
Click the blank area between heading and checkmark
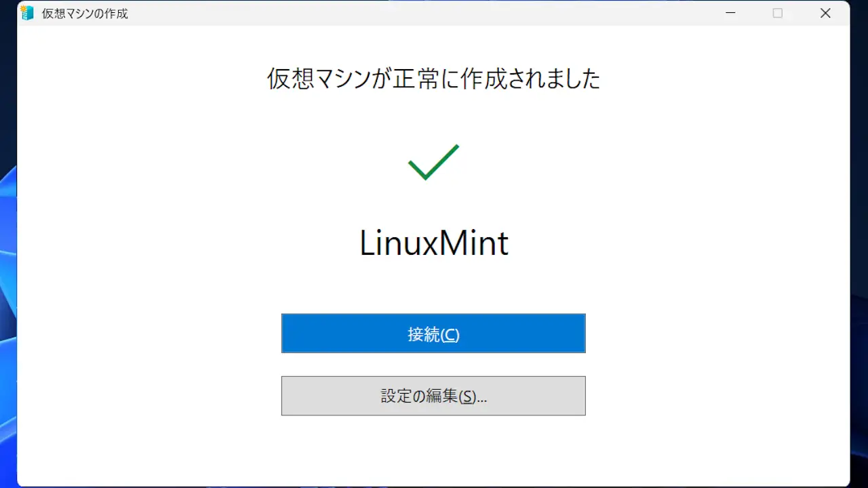coord(433,119)
